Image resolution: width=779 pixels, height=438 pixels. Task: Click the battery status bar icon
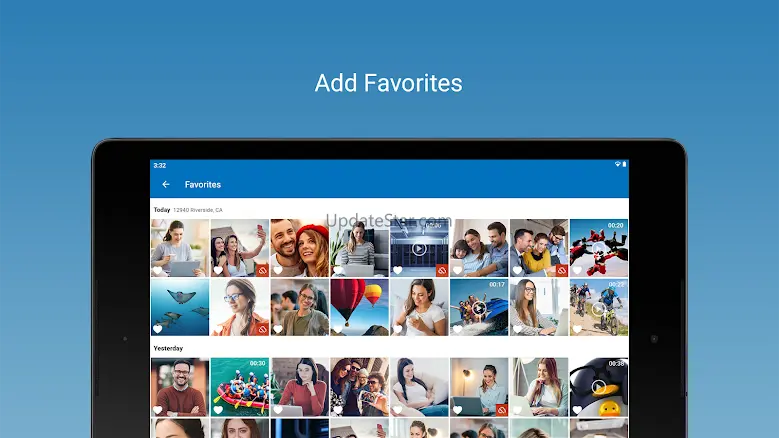point(624,164)
